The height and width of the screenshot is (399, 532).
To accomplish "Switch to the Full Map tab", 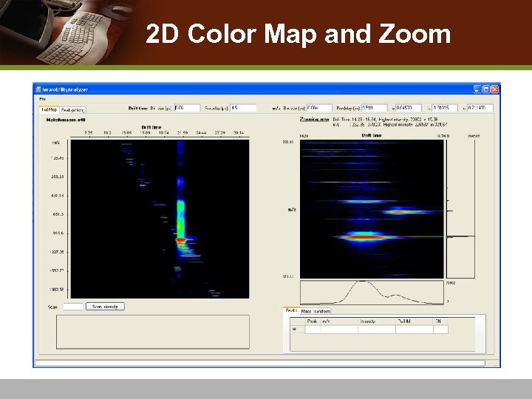I will 50,109.
